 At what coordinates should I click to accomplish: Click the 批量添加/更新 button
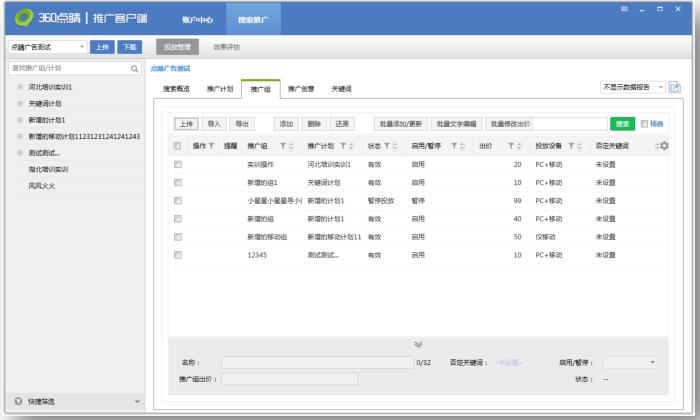click(x=400, y=124)
